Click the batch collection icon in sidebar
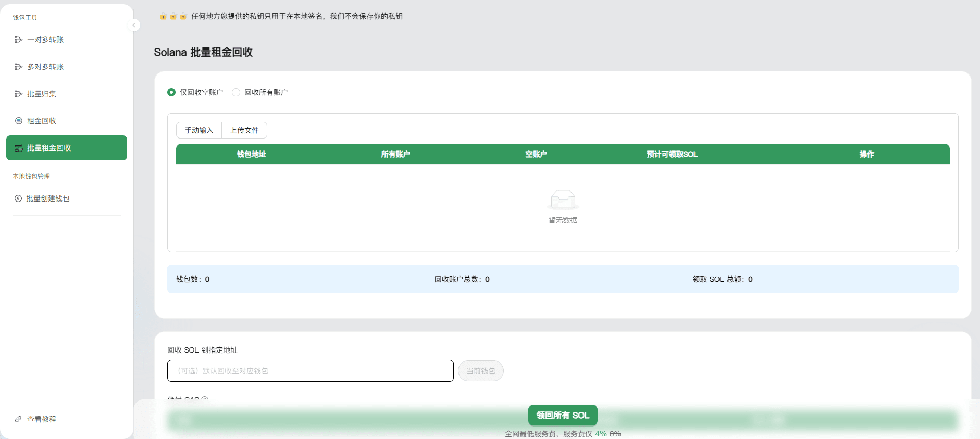The height and width of the screenshot is (439, 980). [x=18, y=94]
